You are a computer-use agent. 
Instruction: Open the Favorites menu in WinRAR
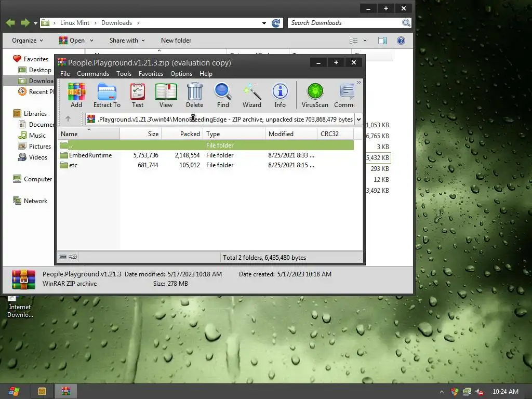(x=151, y=74)
